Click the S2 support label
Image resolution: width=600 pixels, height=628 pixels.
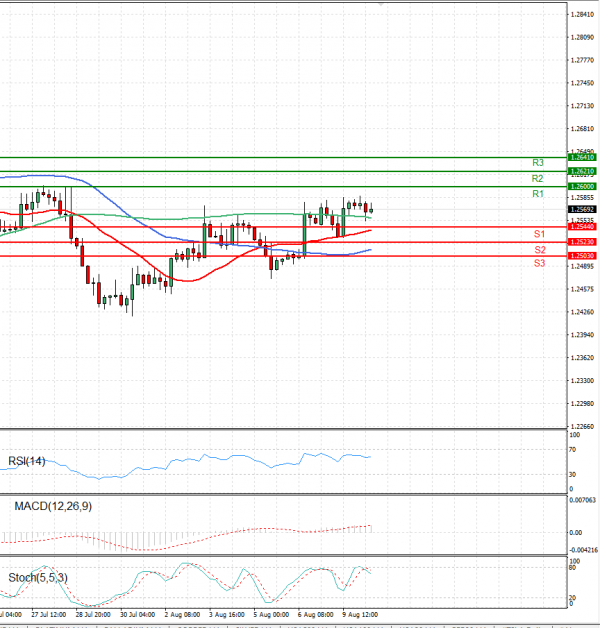[540, 250]
